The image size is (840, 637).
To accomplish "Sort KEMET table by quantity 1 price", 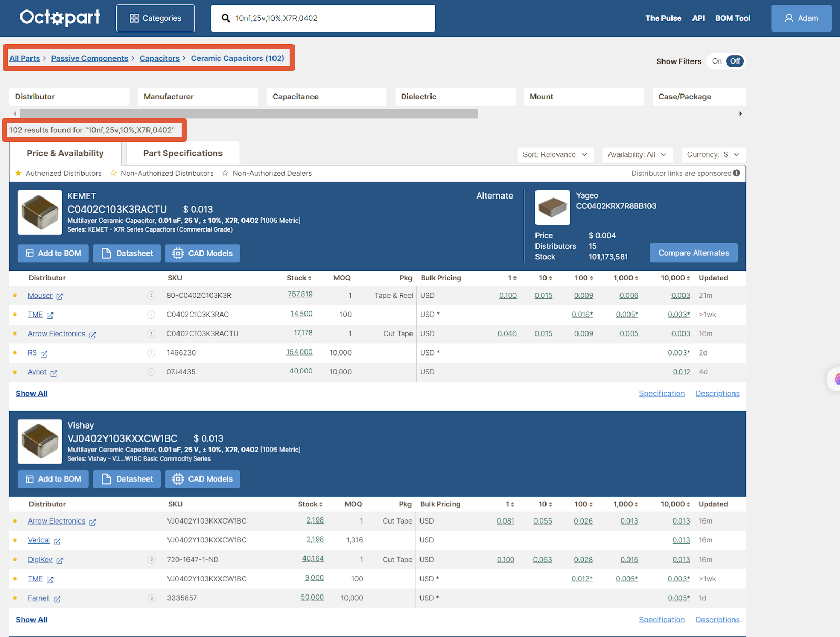I will [x=512, y=278].
